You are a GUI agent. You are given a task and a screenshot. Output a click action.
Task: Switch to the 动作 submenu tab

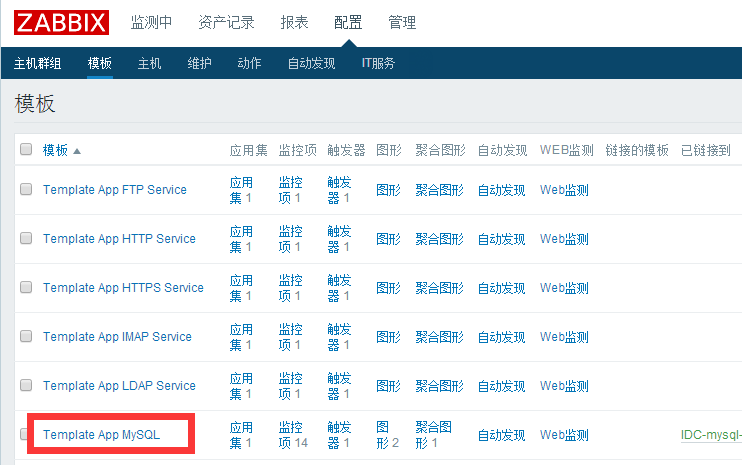249,63
